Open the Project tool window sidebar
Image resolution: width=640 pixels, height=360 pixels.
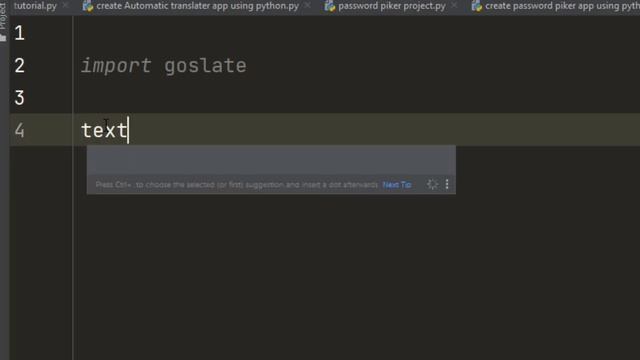pos(4,22)
